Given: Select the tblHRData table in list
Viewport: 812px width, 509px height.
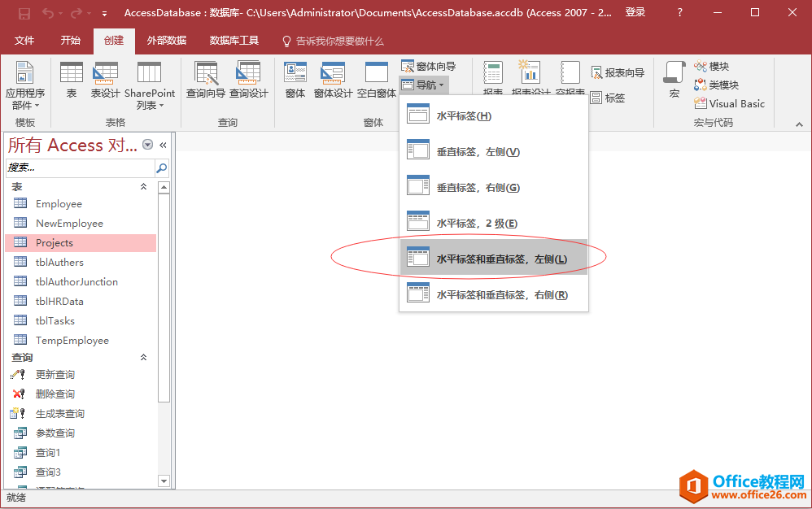Looking at the screenshot, I should pyautogui.click(x=59, y=302).
